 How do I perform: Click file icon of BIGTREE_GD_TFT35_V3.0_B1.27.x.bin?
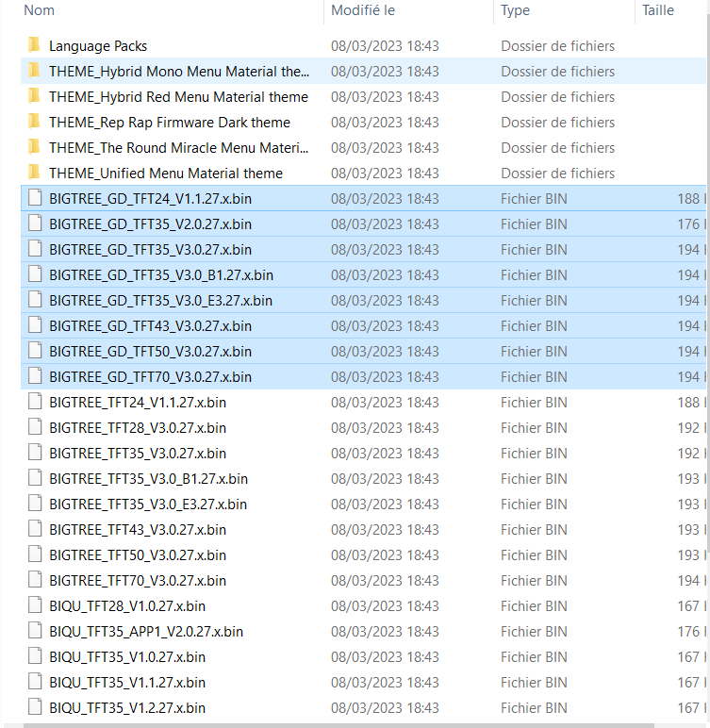tap(35, 274)
